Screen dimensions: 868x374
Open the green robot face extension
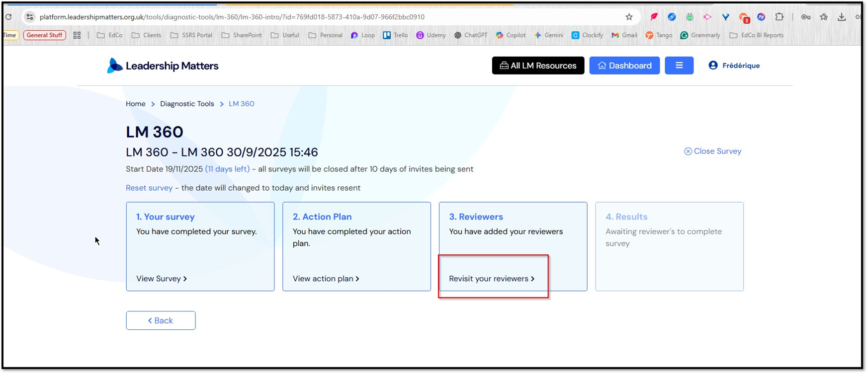pyautogui.click(x=690, y=17)
